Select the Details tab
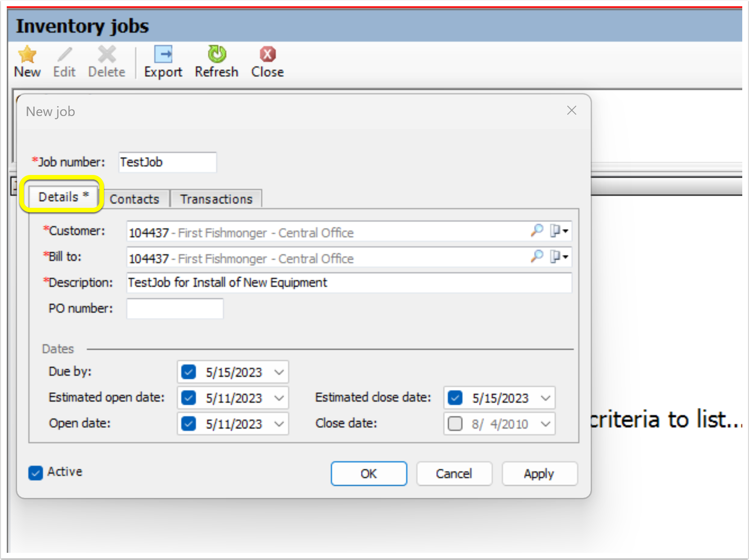Viewport: 749px width, 560px height. [x=63, y=197]
